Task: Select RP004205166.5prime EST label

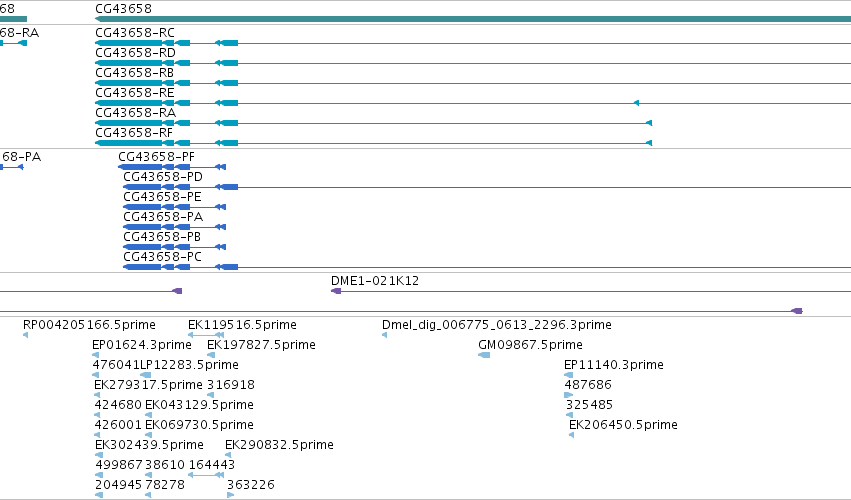Action: (89, 325)
